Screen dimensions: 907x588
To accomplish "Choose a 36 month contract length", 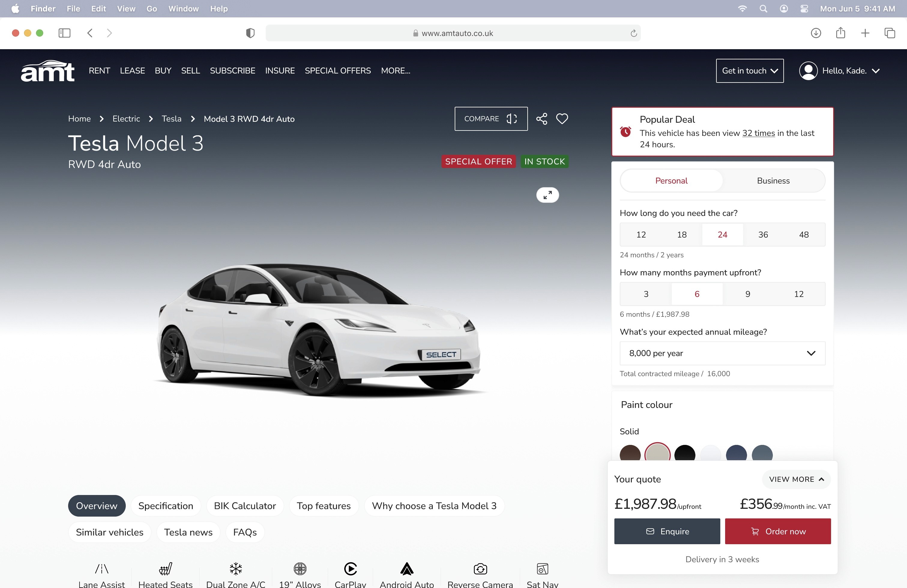I will point(763,235).
